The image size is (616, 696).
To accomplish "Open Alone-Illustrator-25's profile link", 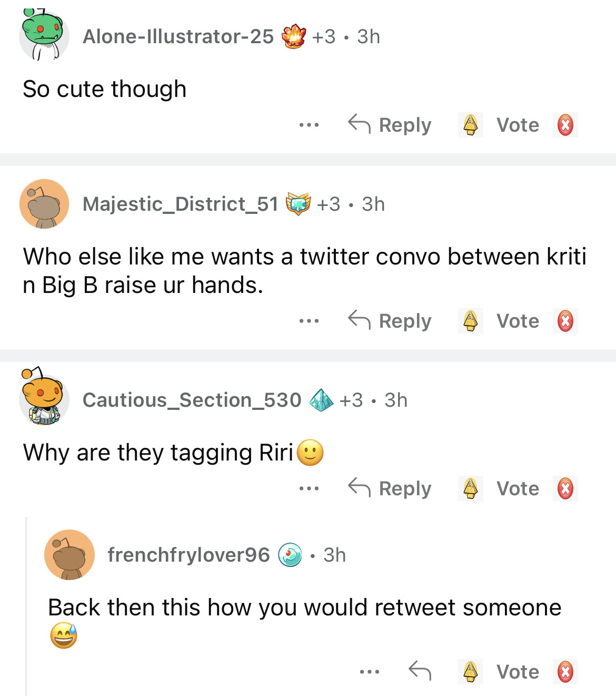I will 178,36.
